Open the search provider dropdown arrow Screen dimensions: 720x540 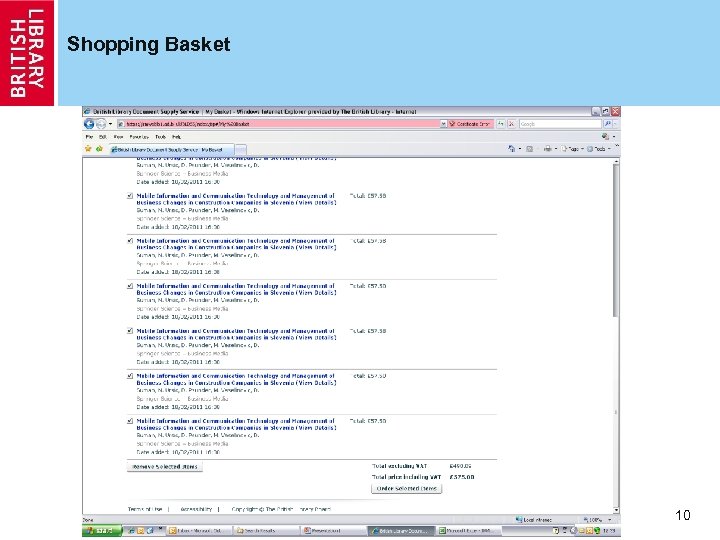tap(615, 124)
